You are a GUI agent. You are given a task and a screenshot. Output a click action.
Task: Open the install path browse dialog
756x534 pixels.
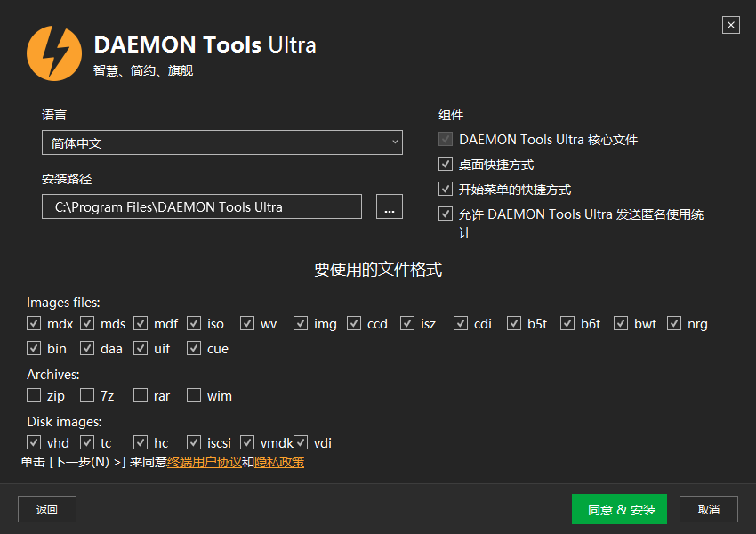[389, 206]
